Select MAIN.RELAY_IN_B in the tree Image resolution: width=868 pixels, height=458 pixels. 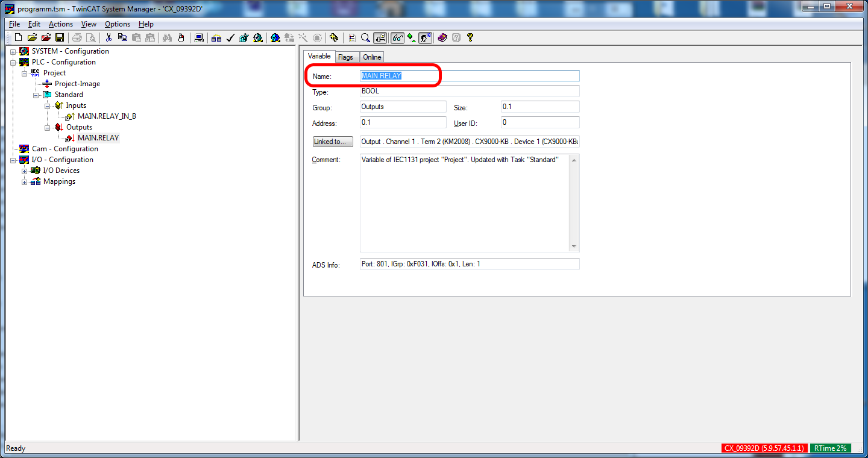tap(107, 116)
